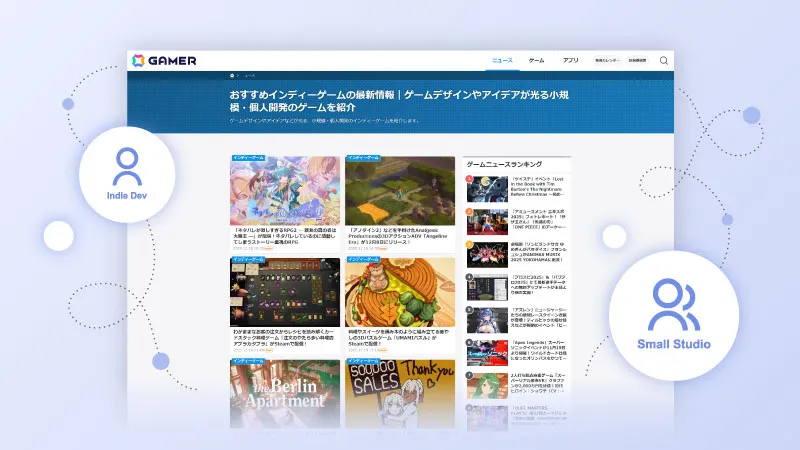Select the アプリ navigation tab
Image resolution: width=800 pixels, height=450 pixels.
(x=570, y=60)
